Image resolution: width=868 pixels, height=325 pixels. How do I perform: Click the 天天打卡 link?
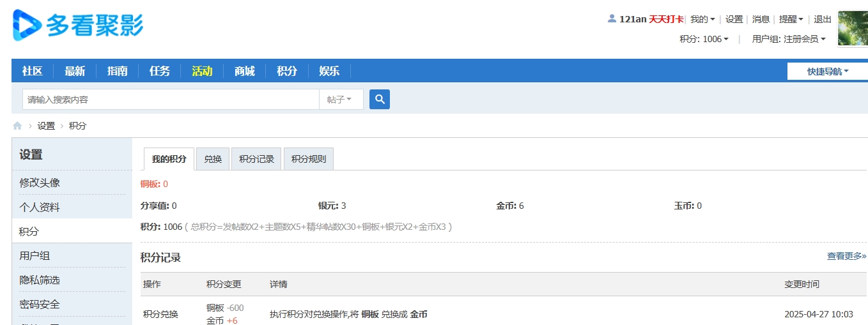[x=666, y=19]
